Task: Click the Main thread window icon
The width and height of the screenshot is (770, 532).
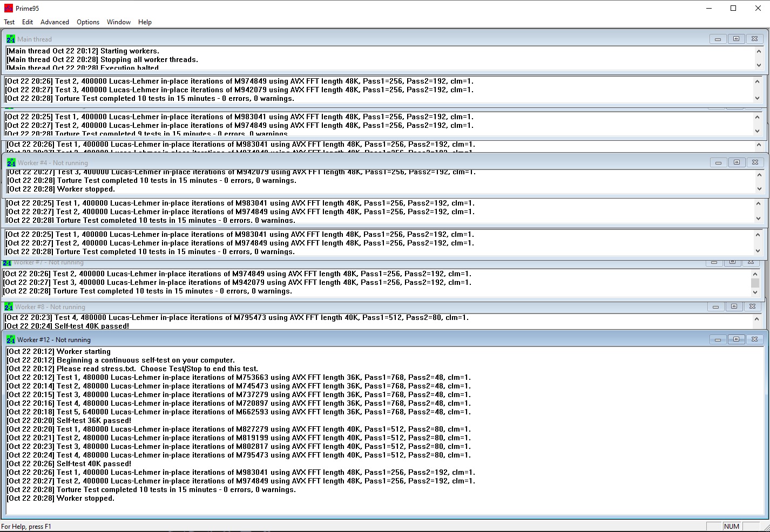Action: [11, 39]
